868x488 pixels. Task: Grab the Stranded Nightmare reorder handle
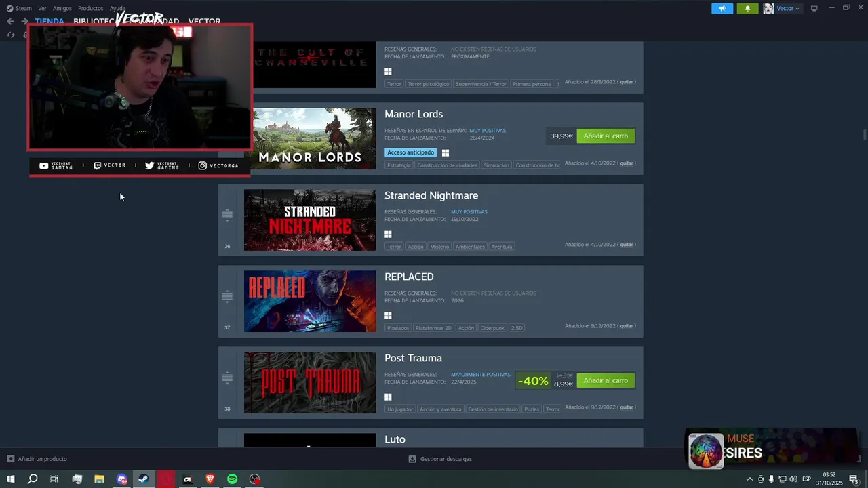[x=227, y=215]
